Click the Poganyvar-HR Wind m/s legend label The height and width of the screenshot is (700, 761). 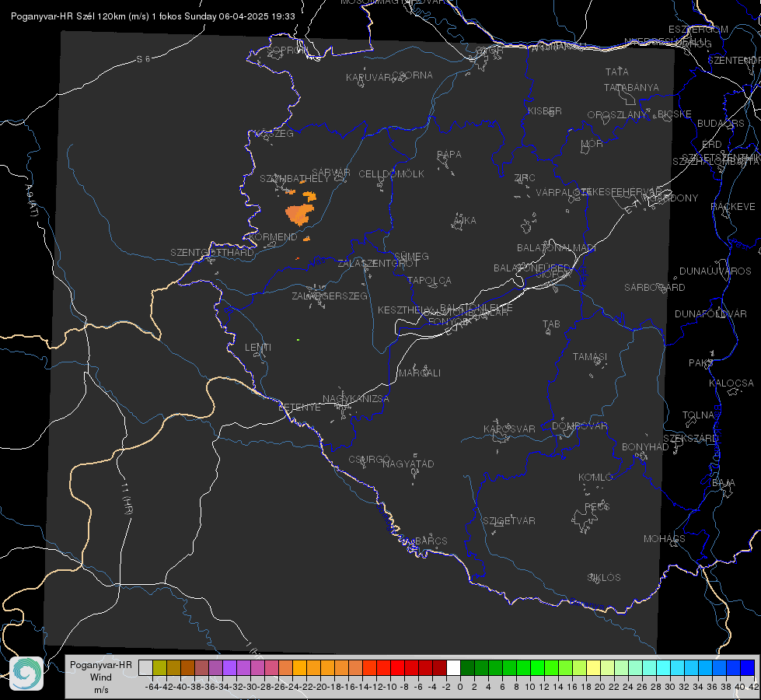(101, 677)
